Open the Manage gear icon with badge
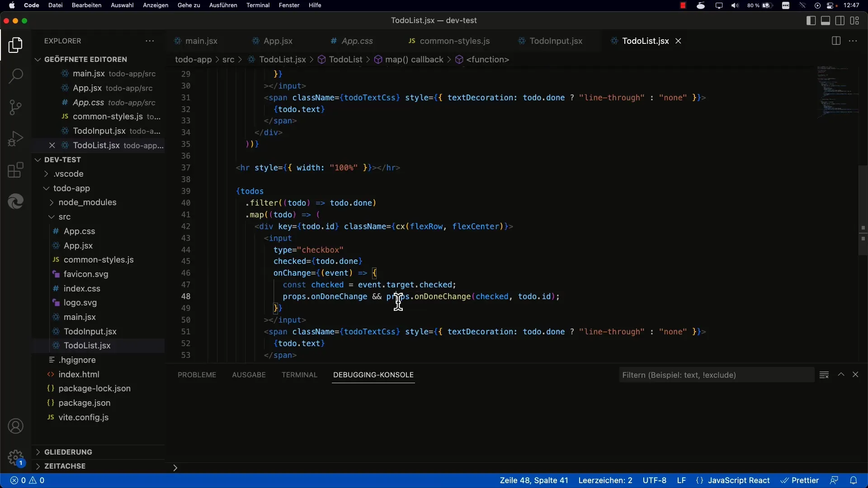 15,457
